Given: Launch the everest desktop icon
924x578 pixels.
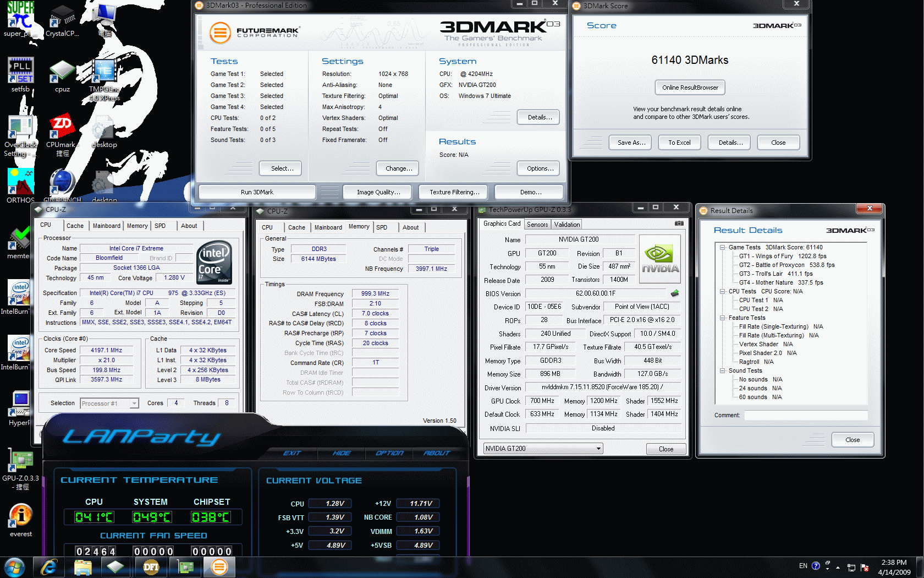Looking at the screenshot, I should [21, 520].
